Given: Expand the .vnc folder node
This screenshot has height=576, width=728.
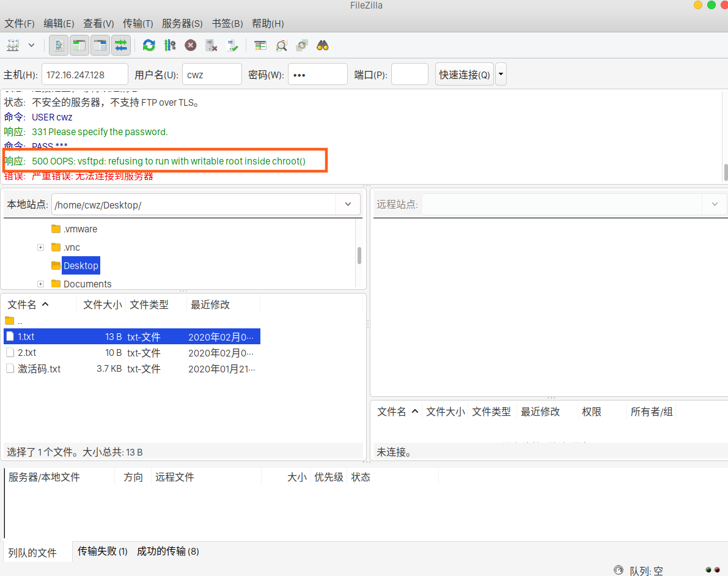Looking at the screenshot, I should click(41, 247).
